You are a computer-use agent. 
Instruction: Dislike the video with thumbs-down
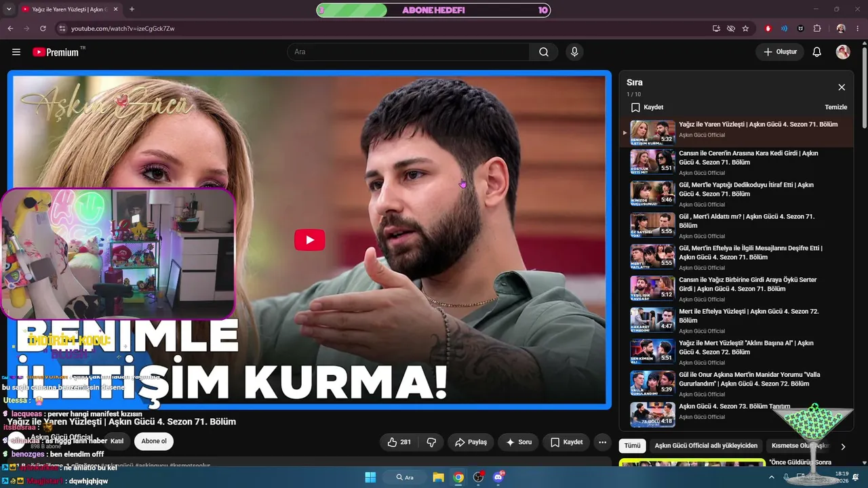click(431, 442)
